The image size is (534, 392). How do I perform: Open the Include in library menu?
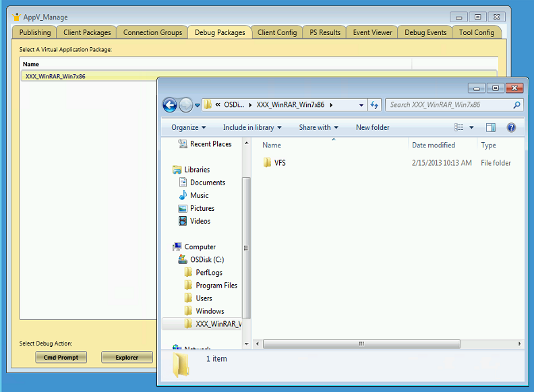click(252, 127)
